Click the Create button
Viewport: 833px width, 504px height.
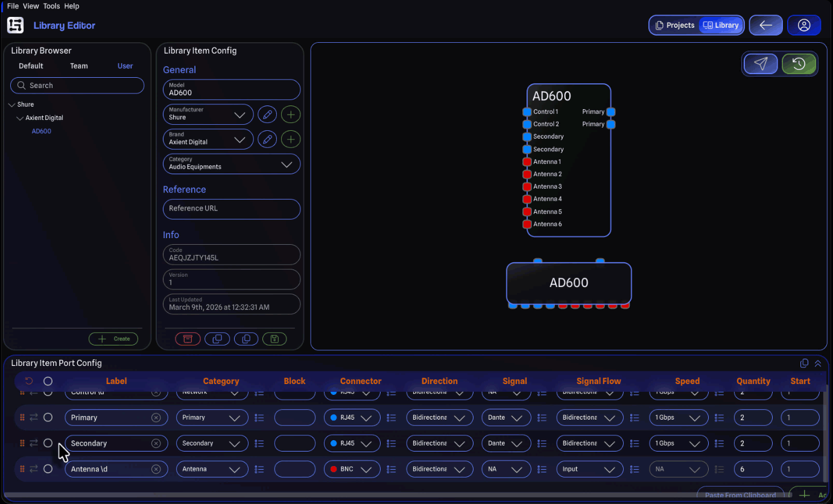click(113, 339)
